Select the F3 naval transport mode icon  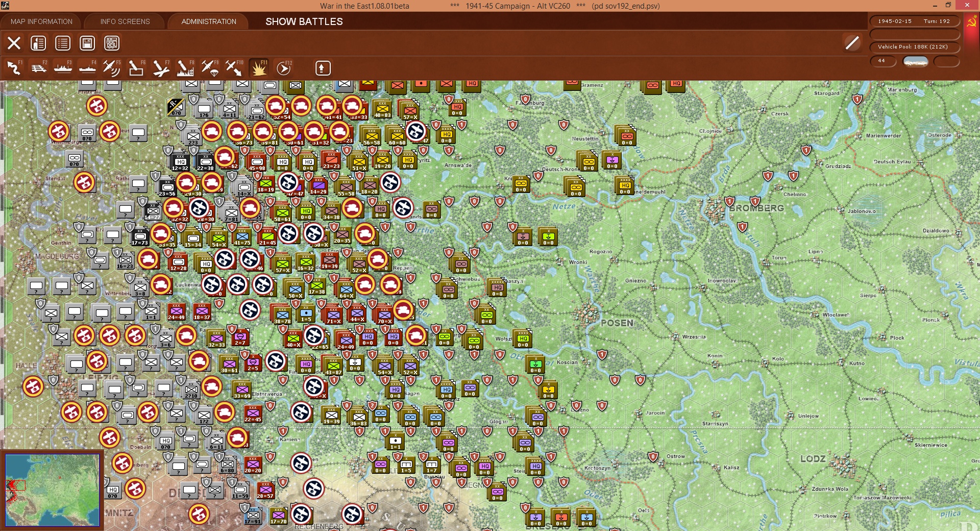pos(63,68)
